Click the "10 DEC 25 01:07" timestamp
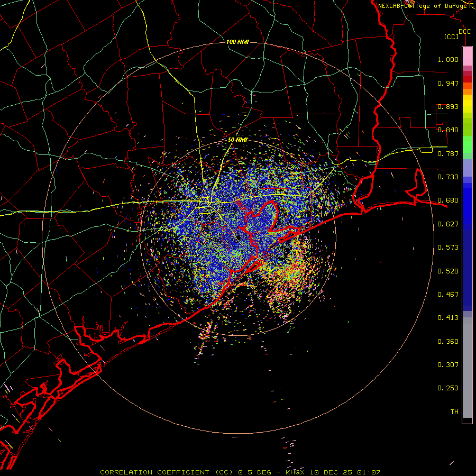This screenshot has height=476, width=476. click(x=345, y=472)
